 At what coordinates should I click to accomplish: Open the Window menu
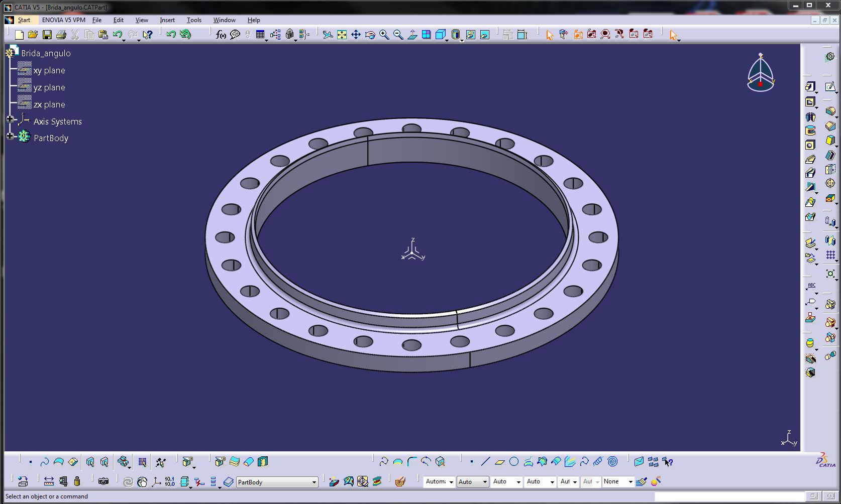(225, 20)
